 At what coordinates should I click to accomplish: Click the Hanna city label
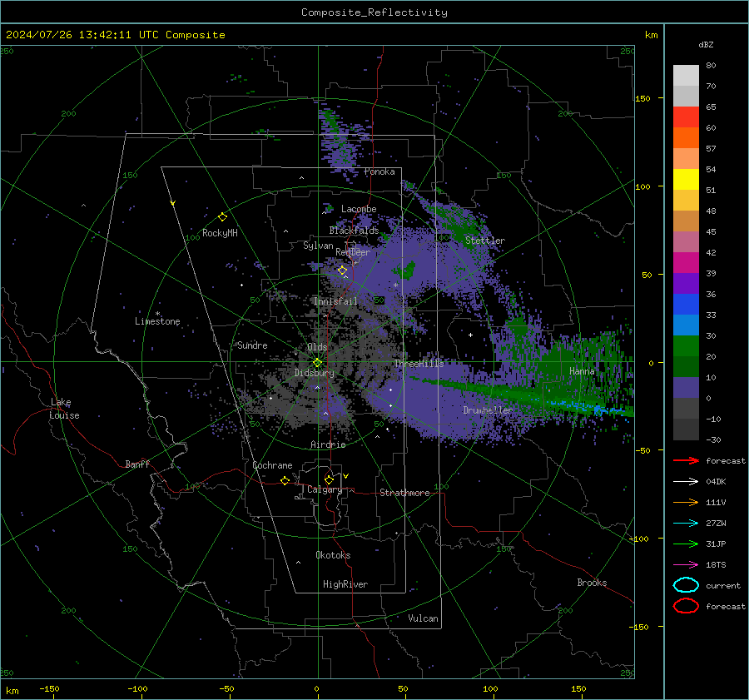coord(582,370)
